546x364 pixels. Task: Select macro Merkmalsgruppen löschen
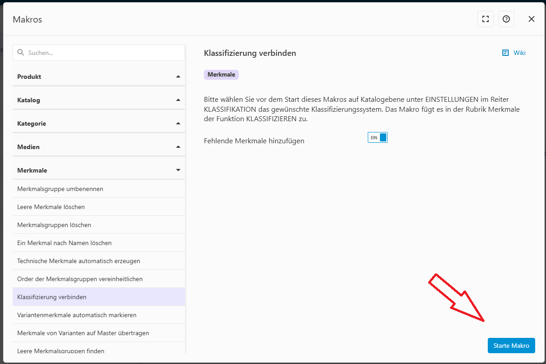(99, 225)
